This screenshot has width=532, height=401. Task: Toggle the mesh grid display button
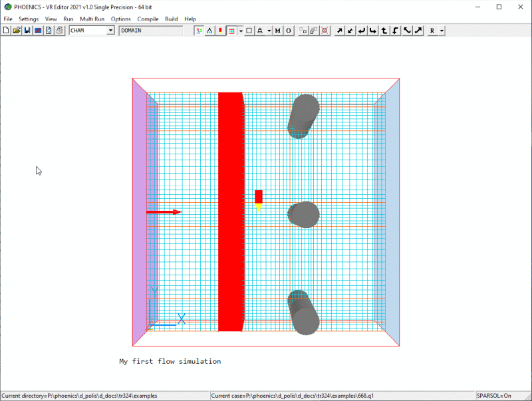[230, 31]
